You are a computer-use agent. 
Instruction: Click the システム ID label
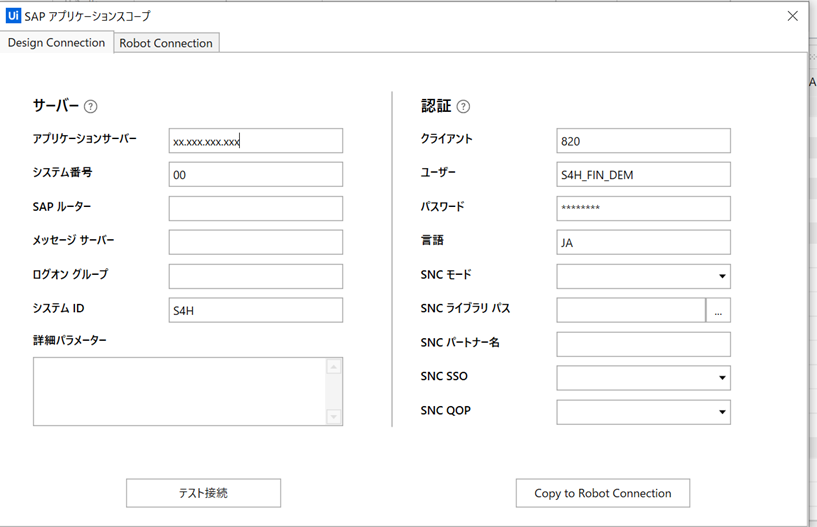[x=58, y=308]
